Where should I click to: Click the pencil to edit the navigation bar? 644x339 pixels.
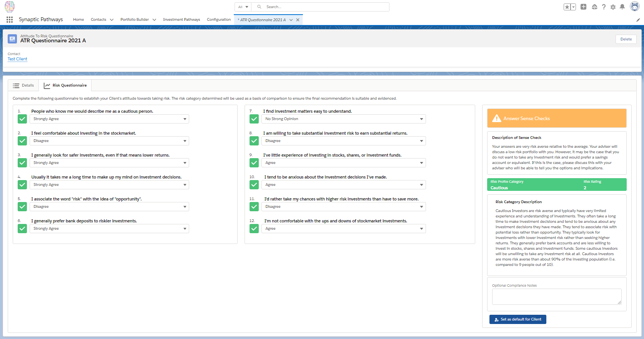pos(638,20)
